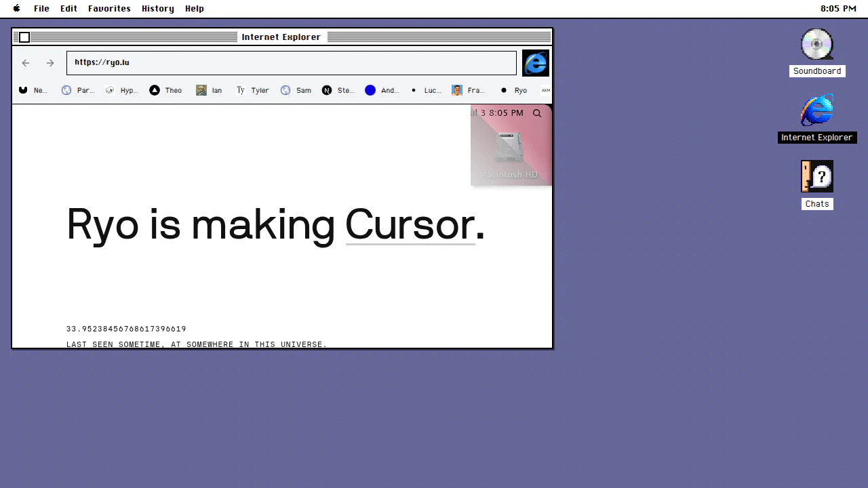Viewport: 868px width, 488px height.
Task: Open the Apple menu
Action: point(17,9)
